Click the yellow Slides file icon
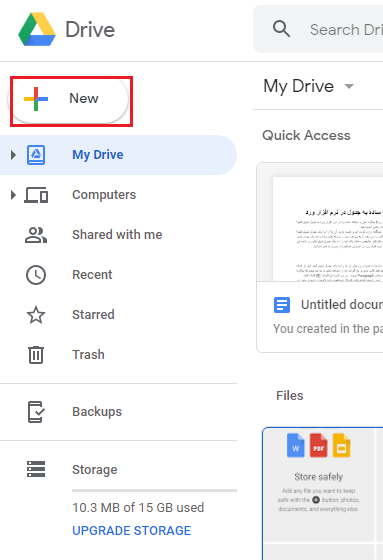Screen dimensions: 383x560 [341, 445]
